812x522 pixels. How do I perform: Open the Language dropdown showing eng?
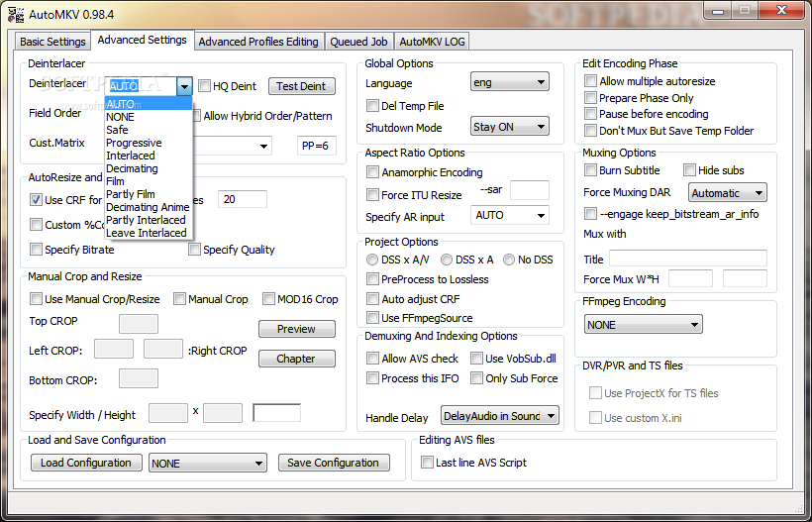coord(510,82)
